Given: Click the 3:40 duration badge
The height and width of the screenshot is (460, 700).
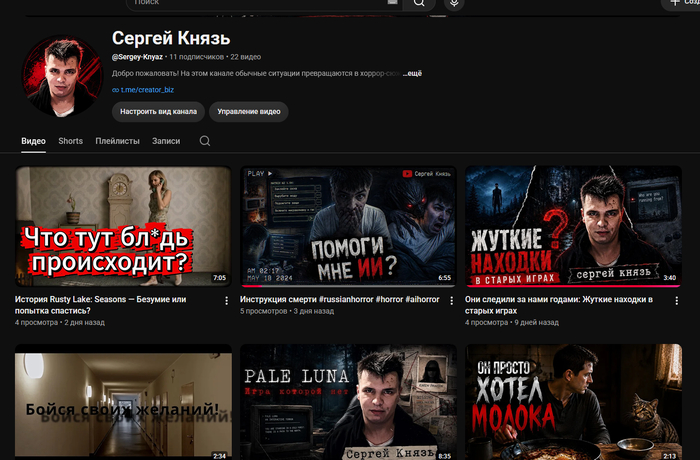Looking at the screenshot, I should click(x=670, y=278).
